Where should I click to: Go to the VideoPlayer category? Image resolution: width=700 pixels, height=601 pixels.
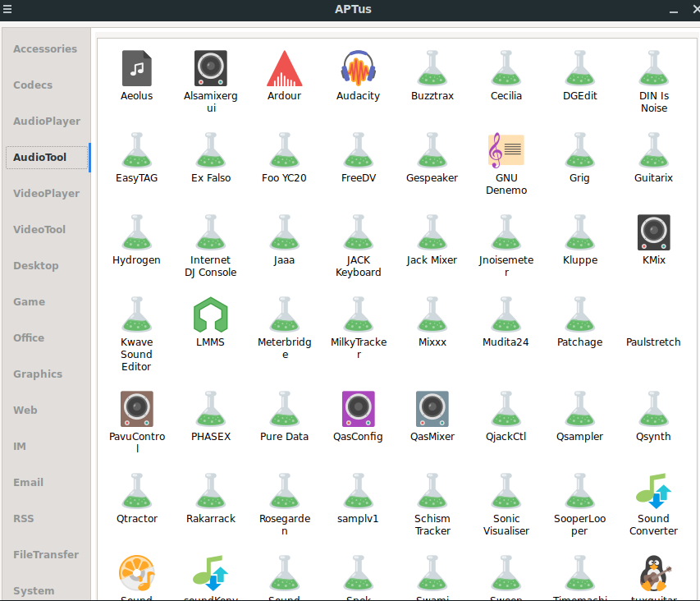click(47, 193)
